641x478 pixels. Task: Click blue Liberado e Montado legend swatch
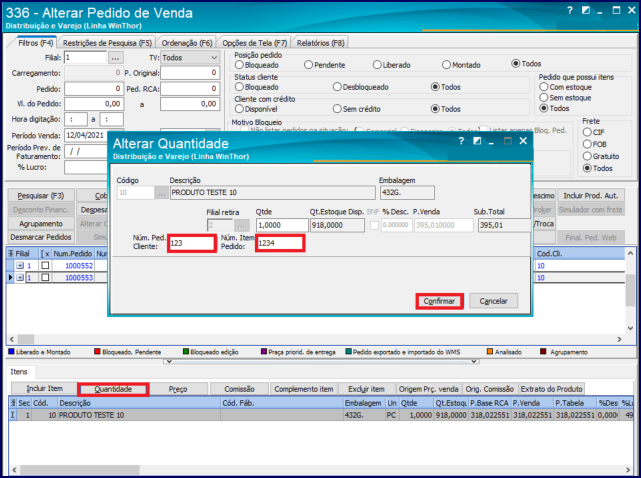11,352
